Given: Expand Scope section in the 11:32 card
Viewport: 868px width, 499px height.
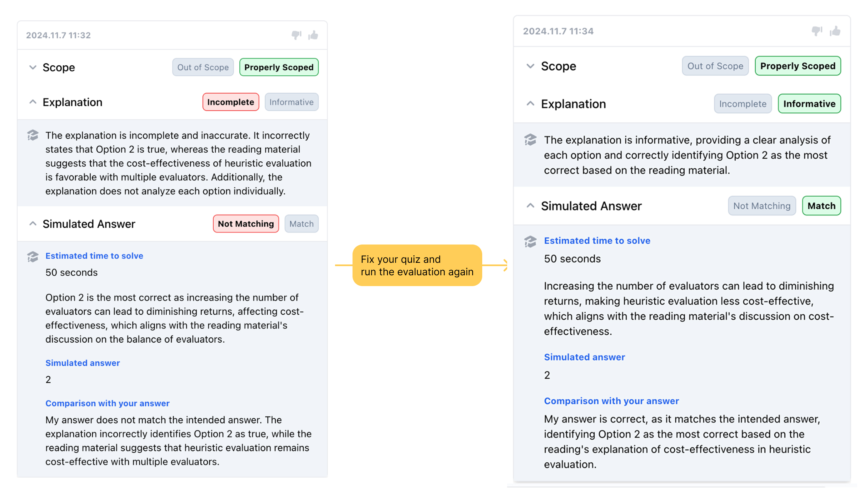Looking at the screenshot, I should click(33, 67).
